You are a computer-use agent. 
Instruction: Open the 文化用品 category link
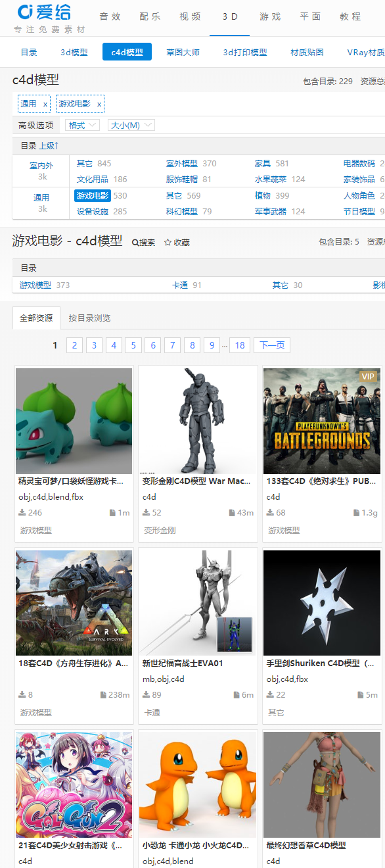(x=93, y=179)
